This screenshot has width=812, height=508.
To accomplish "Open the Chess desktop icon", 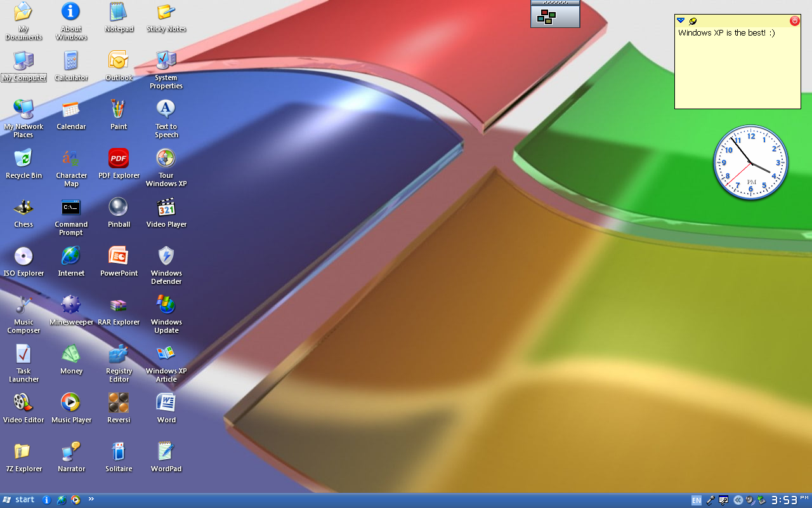I will click(x=23, y=212).
